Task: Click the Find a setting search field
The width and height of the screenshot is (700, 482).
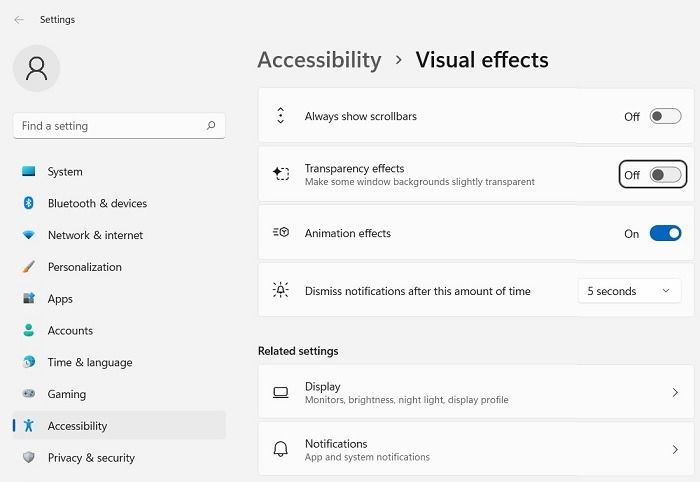Action: click(x=119, y=126)
